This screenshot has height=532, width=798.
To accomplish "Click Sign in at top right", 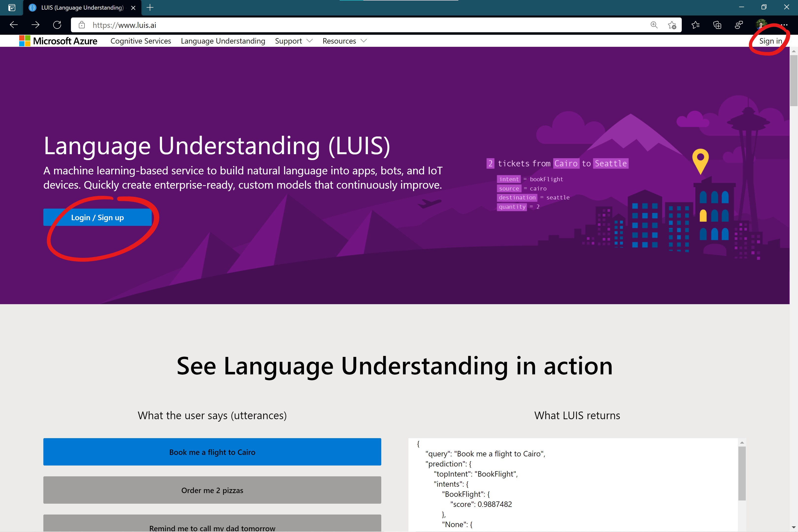I will tap(770, 41).
